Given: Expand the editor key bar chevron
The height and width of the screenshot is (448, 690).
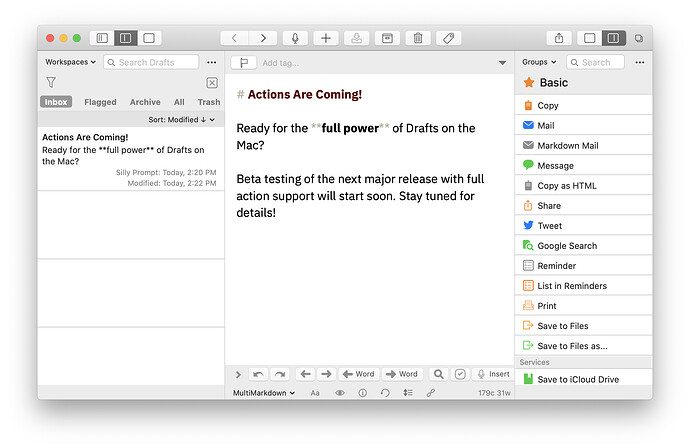Looking at the screenshot, I should click(238, 375).
